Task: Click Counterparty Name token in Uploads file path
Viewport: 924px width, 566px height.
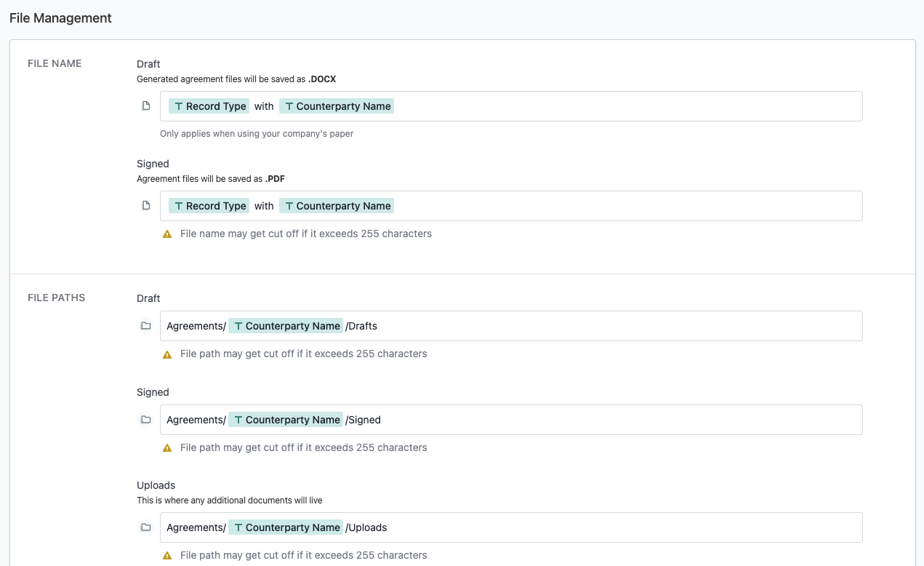Action: click(286, 527)
